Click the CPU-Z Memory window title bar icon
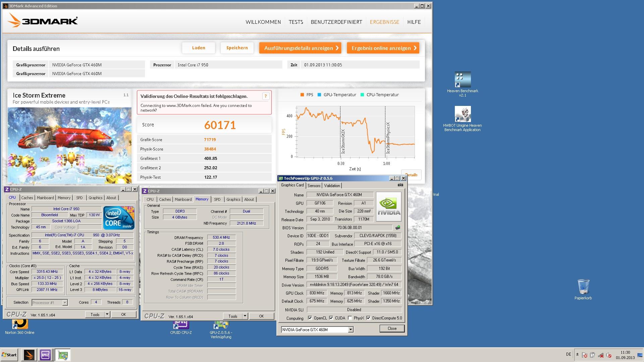644x362 pixels. tap(145, 191)
